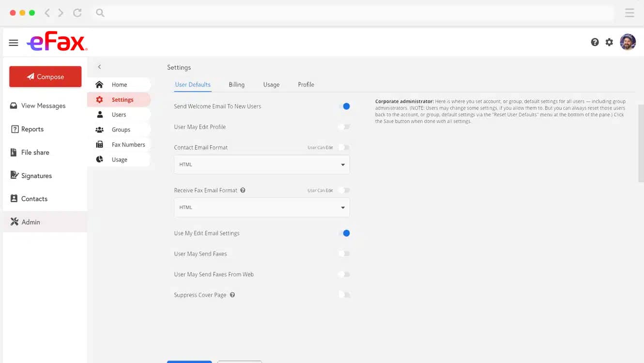644x363 pixels.
Task: Switch to the Billing tab
Action: click(236, 85)
